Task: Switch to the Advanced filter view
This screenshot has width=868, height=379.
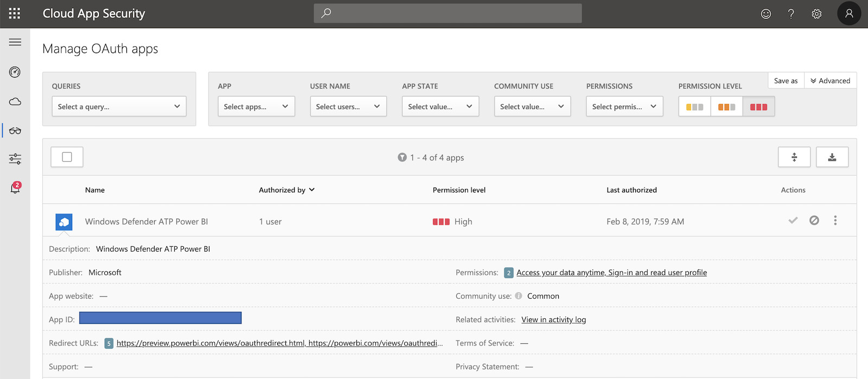Action: pyautogui.click(x=831, y=81)
